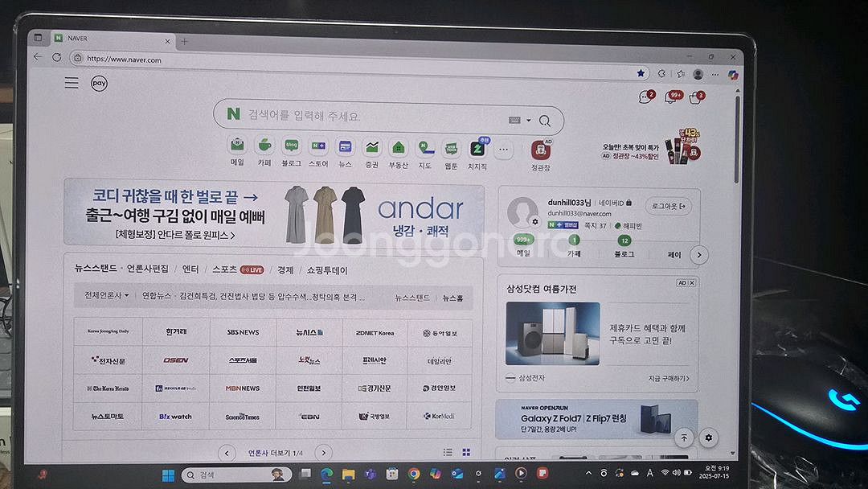Open the Naver Talk chat bubble icon
Screen dimensions: 868x489
click(x=645, y=97)
